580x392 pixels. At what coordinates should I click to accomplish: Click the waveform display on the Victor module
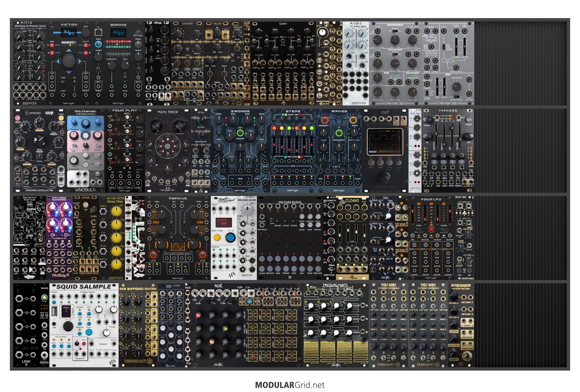[x=69, y=32]
